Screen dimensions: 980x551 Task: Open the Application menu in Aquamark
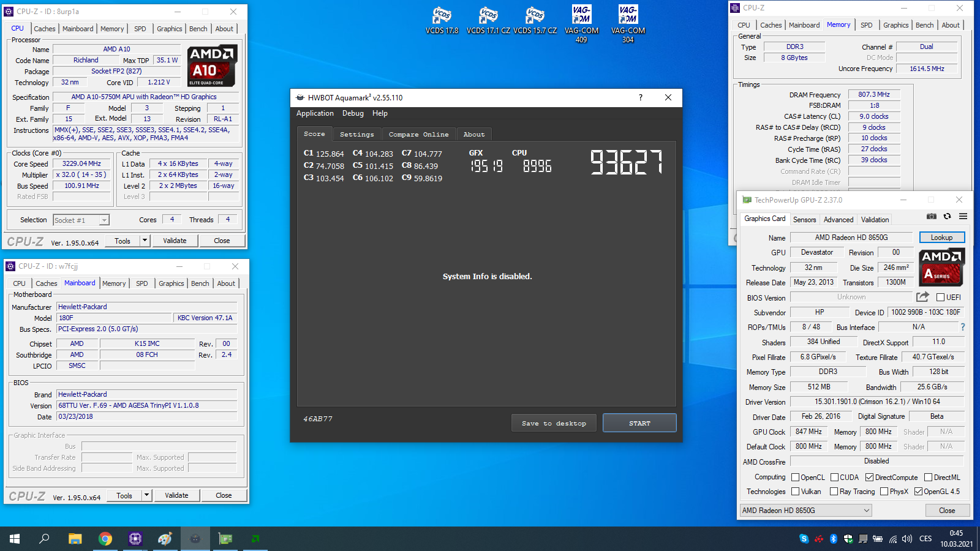(x=315, y=113)
